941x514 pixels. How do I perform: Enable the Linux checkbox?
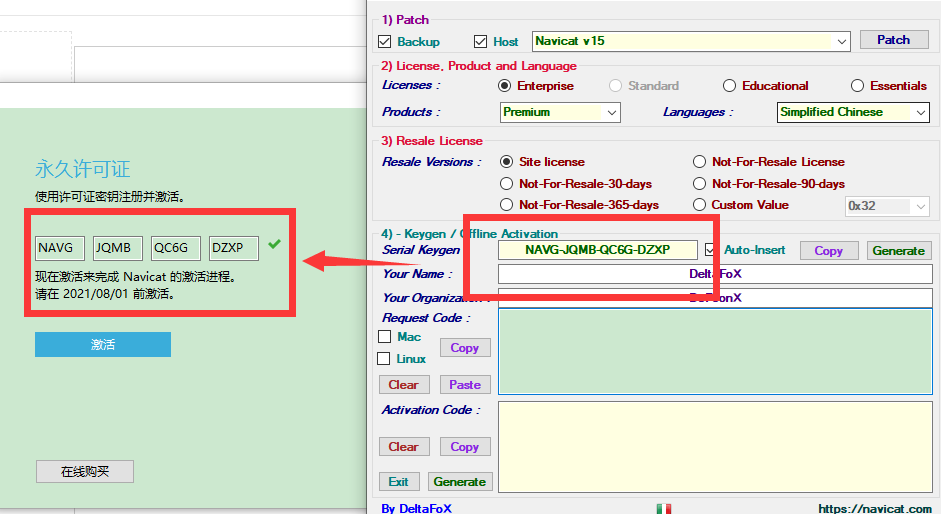[x=383, y=358]
